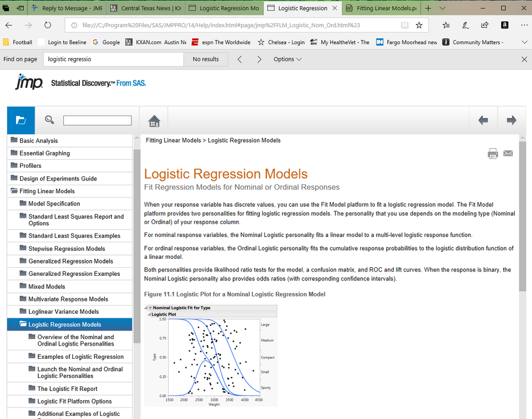Expand Basic Analysis folder

70,141
